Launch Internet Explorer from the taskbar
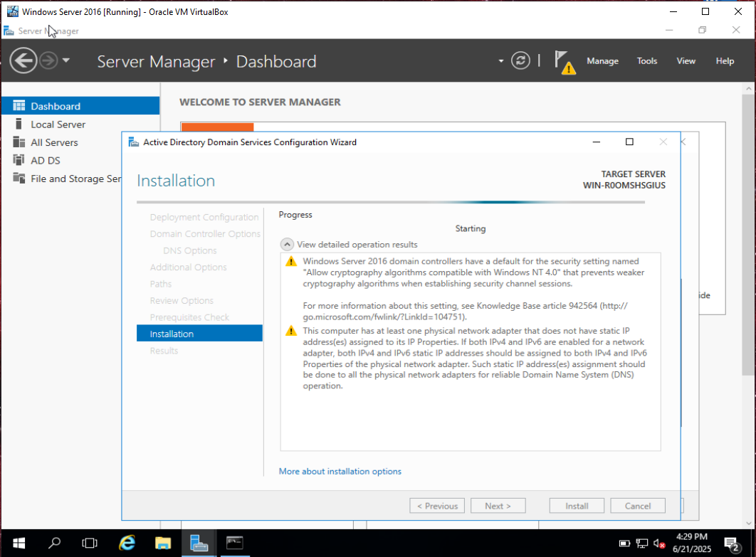756x557 pixels. point(127,543)
